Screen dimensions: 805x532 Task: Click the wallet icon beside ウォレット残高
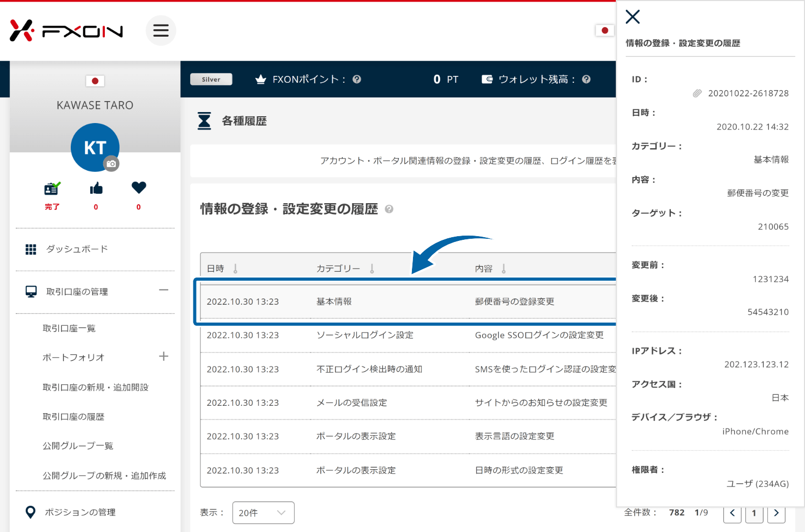pos(487,79)
